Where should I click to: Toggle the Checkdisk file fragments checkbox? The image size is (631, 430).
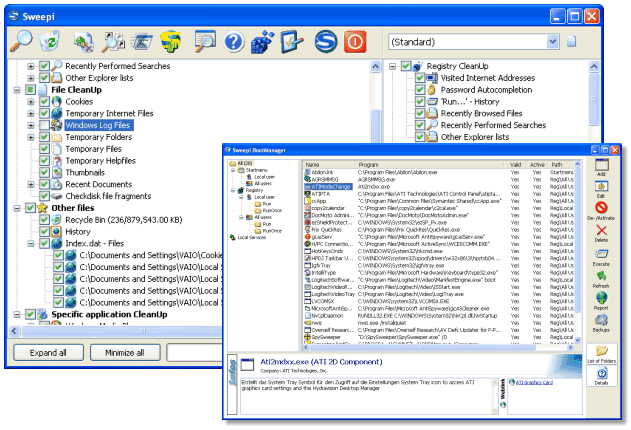coord(44,196)
